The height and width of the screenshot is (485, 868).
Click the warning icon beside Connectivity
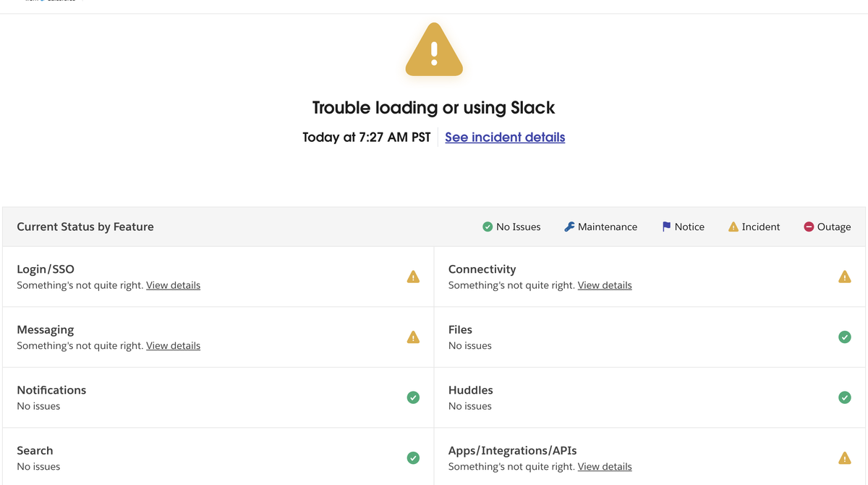[845, 277]
